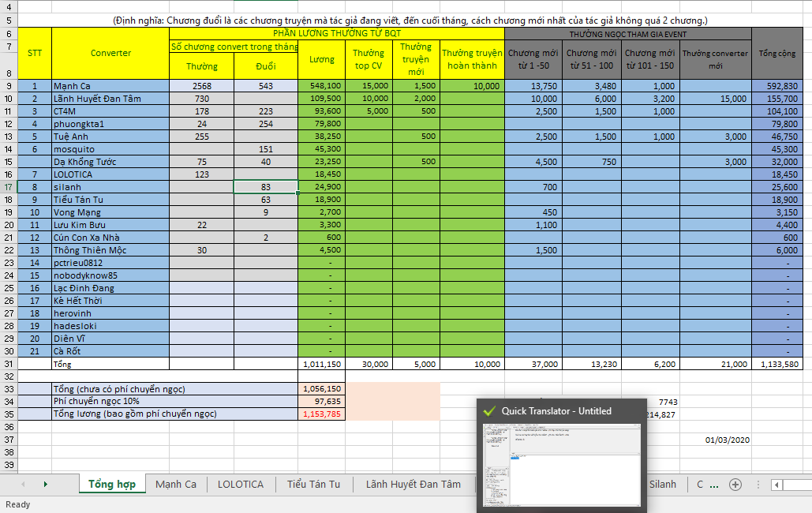This screenshot has width=812, height=513.
Task: Select converter cell pctrieu0812
Action: point(110,263)
